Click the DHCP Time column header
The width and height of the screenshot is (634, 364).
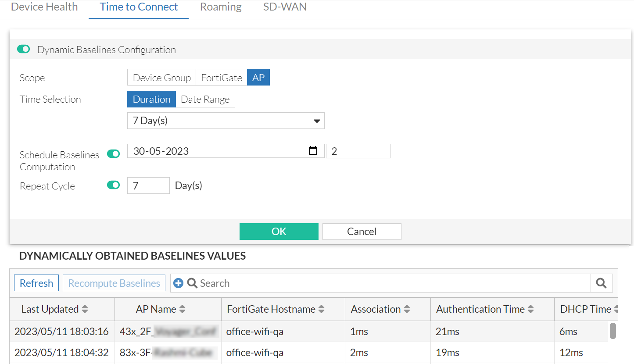pyautogui.click(x=586, y=309)
